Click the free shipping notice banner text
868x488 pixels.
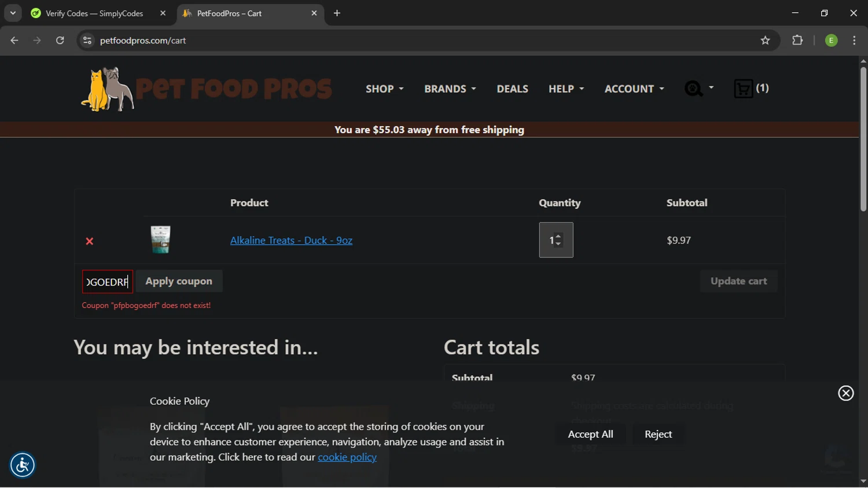pos(429,130)
